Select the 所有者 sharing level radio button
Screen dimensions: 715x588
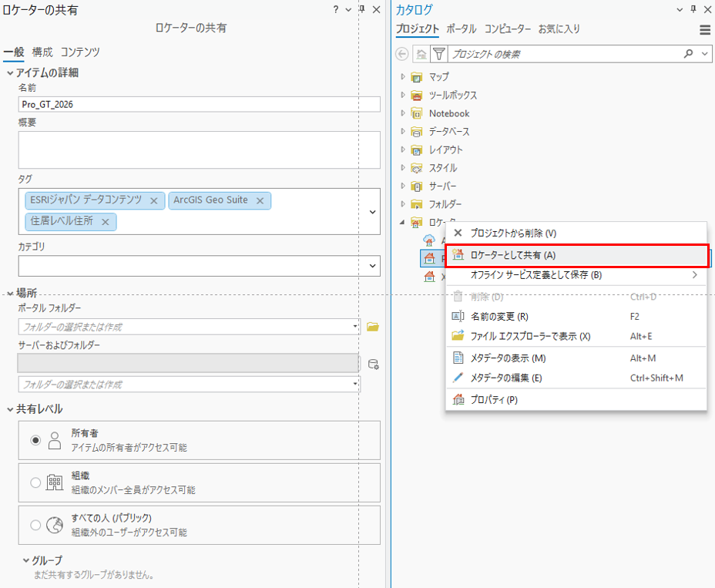(35, 440)
